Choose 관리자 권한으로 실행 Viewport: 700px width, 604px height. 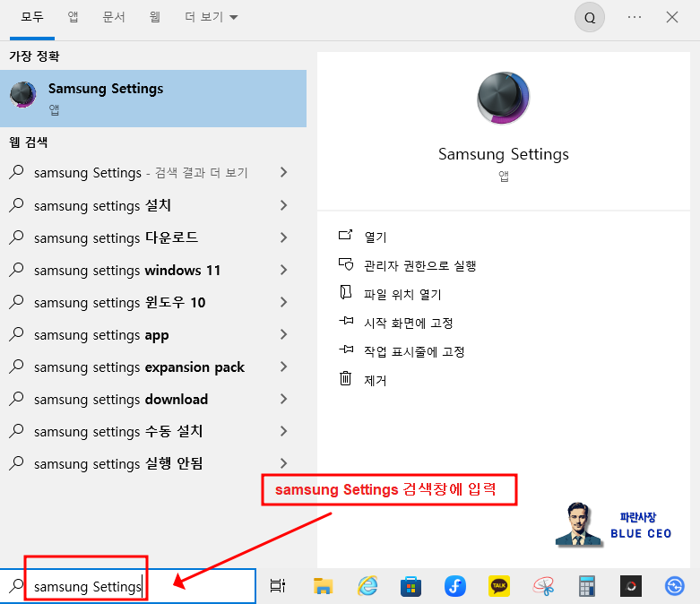pyautogui.click(x=419, y=265)
